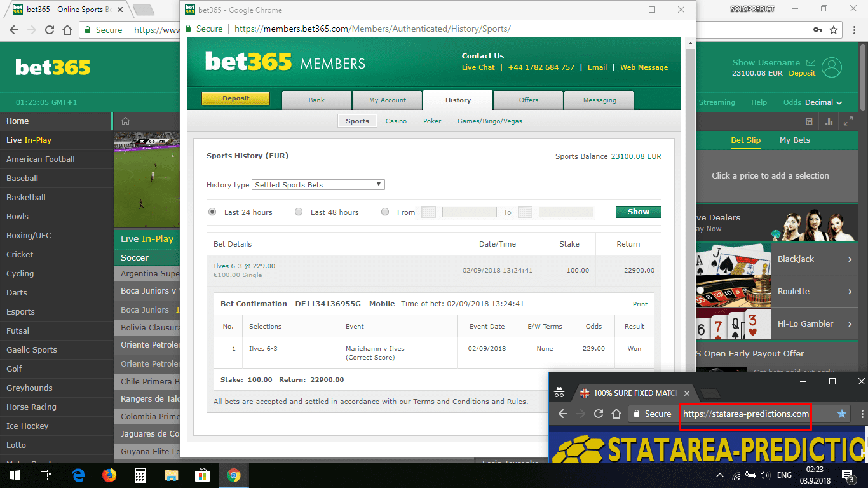Click reload icon in main bet365 browser window
The width and height of the screenshot is (868, 488).
click(50, 30)
